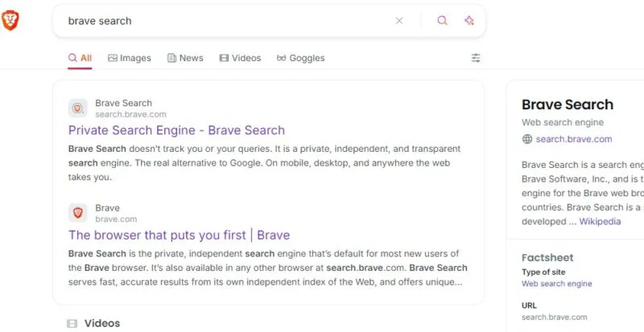Follow the Wikipedia link in info panel
This screenshot has height=332, width=644.
point(600,222)
